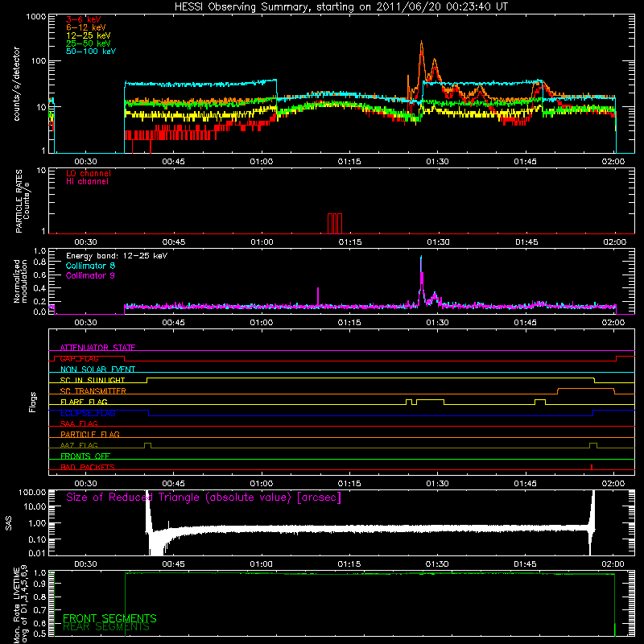Click the counts/s/detector axis label

point(17,84)
